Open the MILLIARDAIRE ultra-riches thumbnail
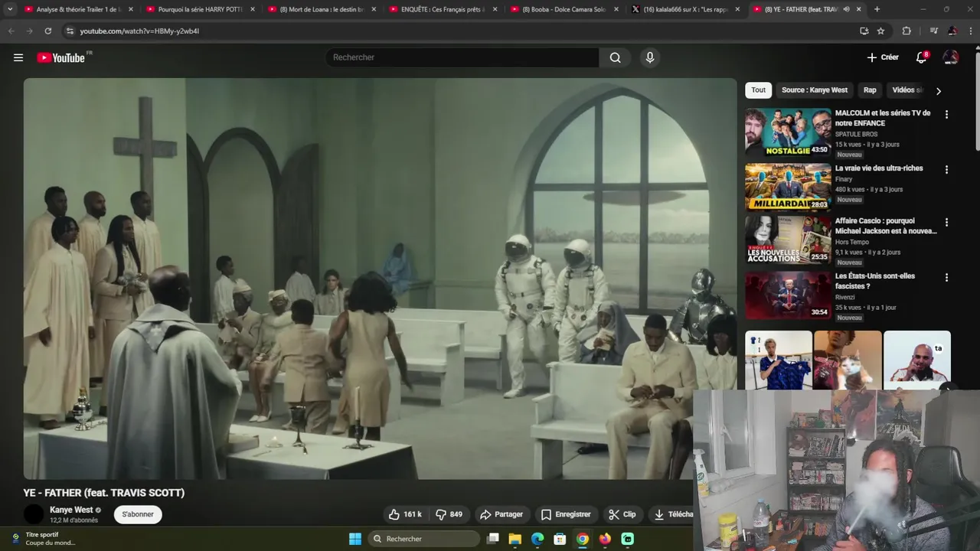The height and width of the screenshot is (551, 980). pos(788,187)
